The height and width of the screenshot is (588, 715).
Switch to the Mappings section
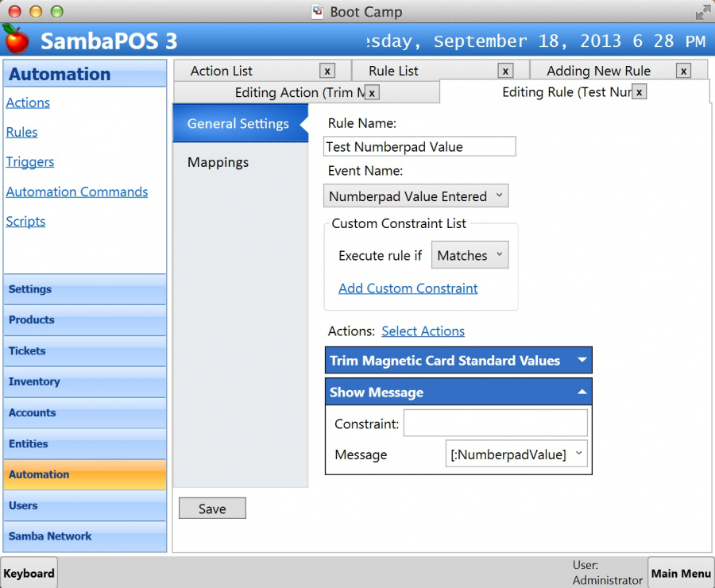[218, 162]
